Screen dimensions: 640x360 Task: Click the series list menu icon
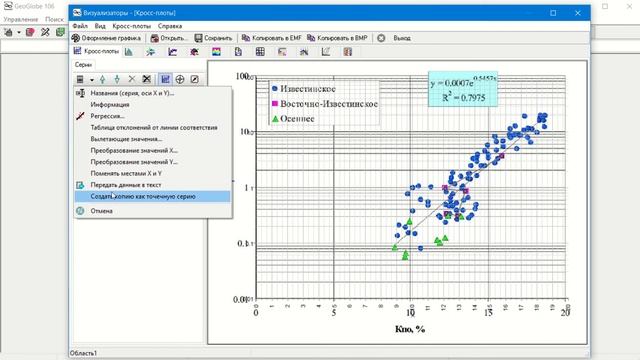(80, 79)
